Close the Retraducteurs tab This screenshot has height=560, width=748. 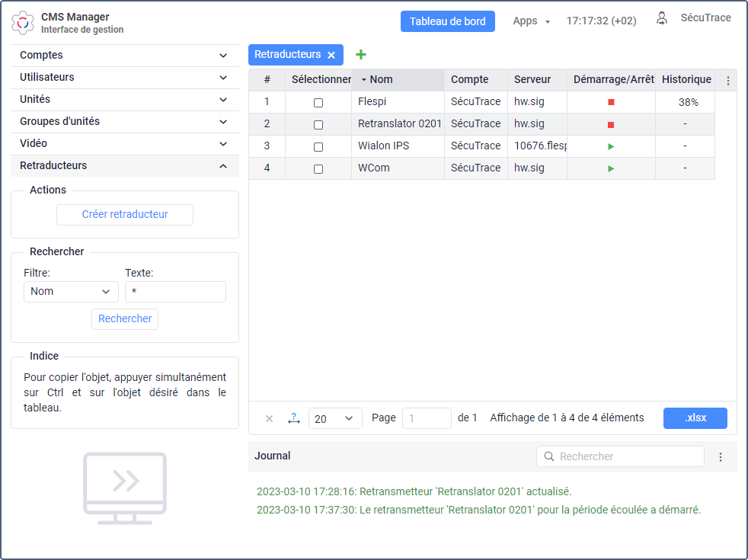click(331, 55)
